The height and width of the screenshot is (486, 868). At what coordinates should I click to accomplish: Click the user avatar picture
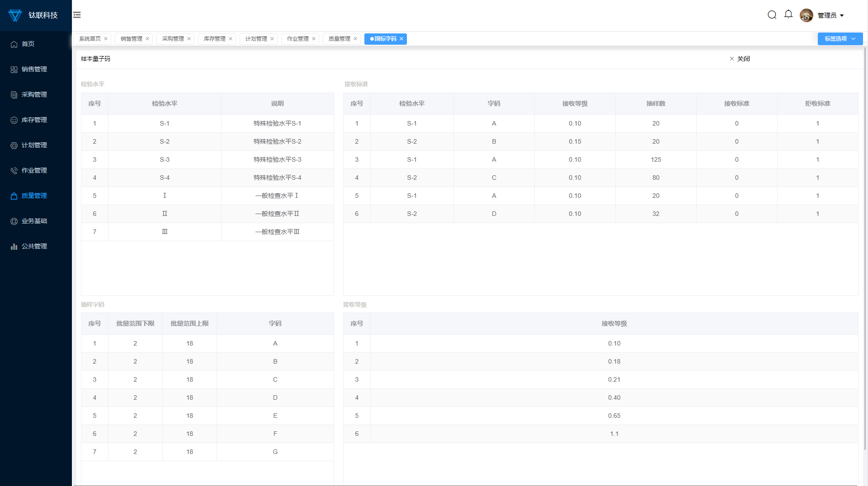point(806,15)
